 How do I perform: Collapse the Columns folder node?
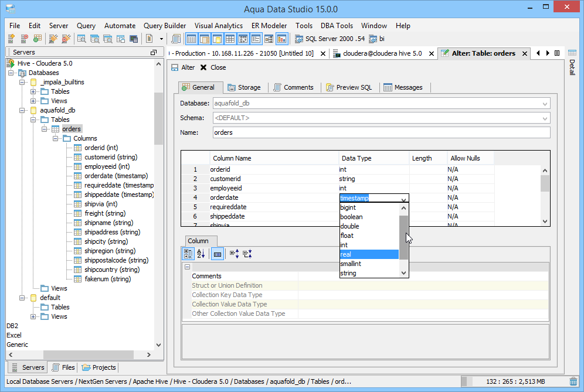click(x=56, y=138)
